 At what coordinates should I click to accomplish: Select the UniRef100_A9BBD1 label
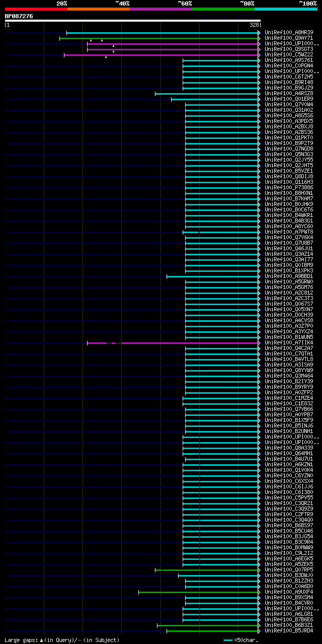pyautogui.click(x=289, y=276)
